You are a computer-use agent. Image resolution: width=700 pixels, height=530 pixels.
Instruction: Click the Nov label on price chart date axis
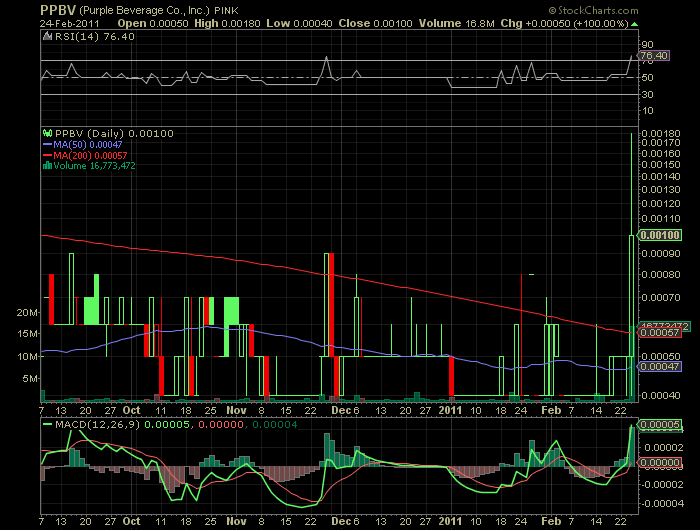point(236,410)
